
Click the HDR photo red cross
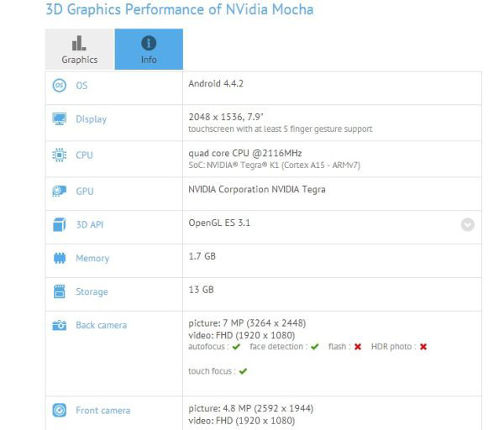tap(423, 347)
